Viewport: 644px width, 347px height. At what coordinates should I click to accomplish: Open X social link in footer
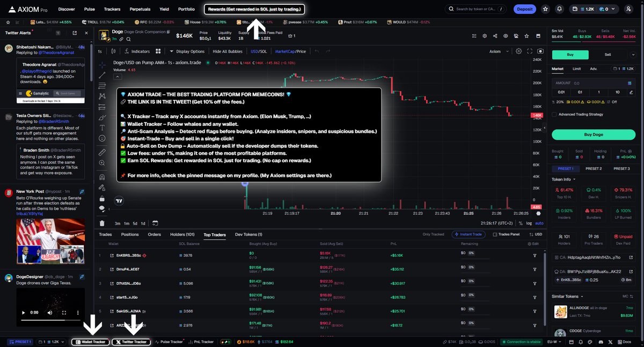[611, 342]
